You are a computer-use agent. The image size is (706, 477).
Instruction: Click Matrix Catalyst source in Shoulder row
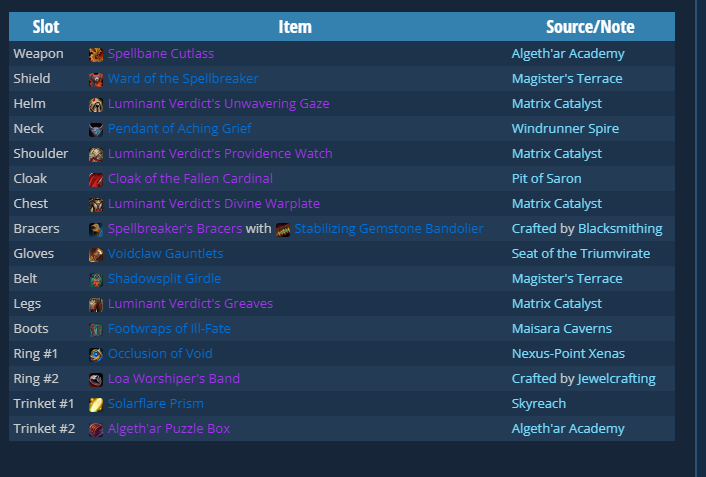(557, 154)
